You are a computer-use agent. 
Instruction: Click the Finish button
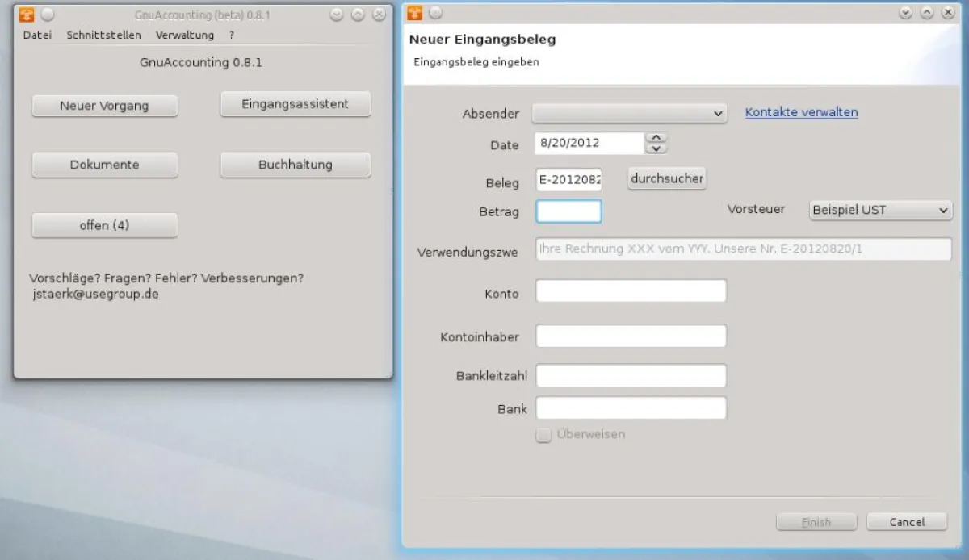(816, 522)
